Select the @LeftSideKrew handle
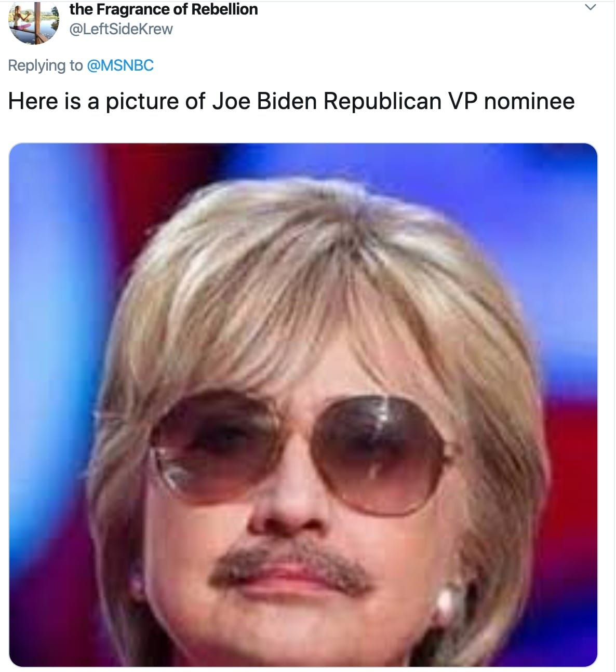Viewport: 616px width, 672px height. tap(121, 29)
